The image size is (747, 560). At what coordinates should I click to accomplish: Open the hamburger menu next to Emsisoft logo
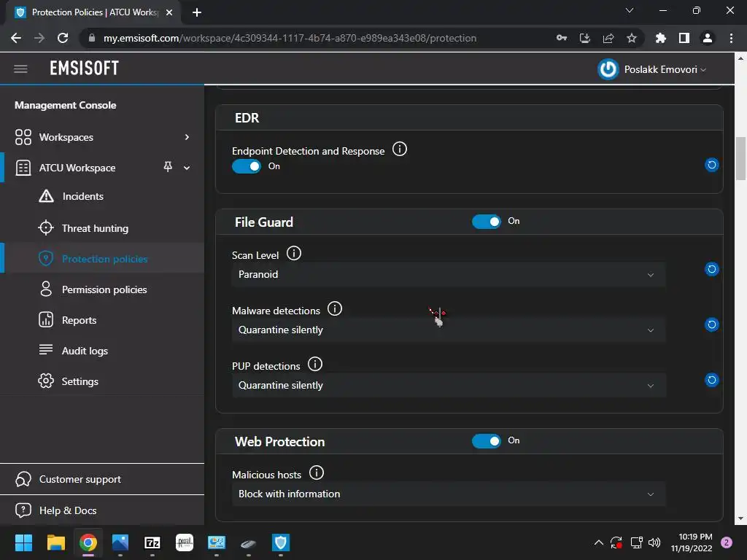(x=20, y=69)
